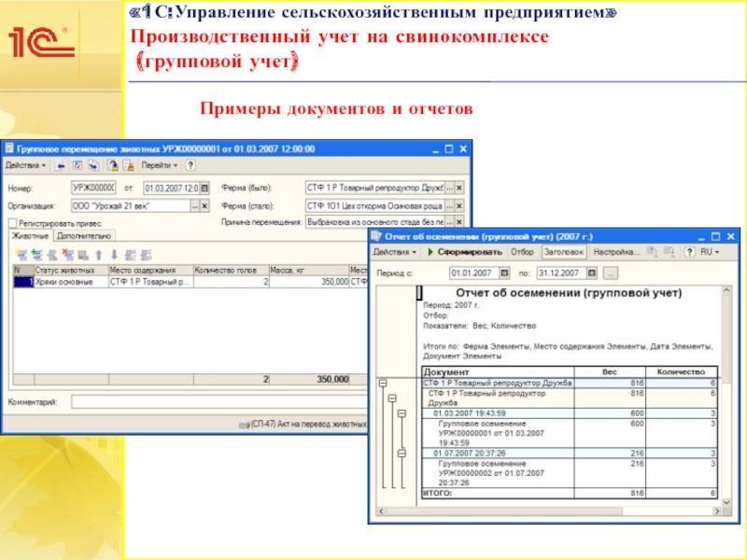Move the row down with the down arrow
747x560 pixels.
coord(114,255)
